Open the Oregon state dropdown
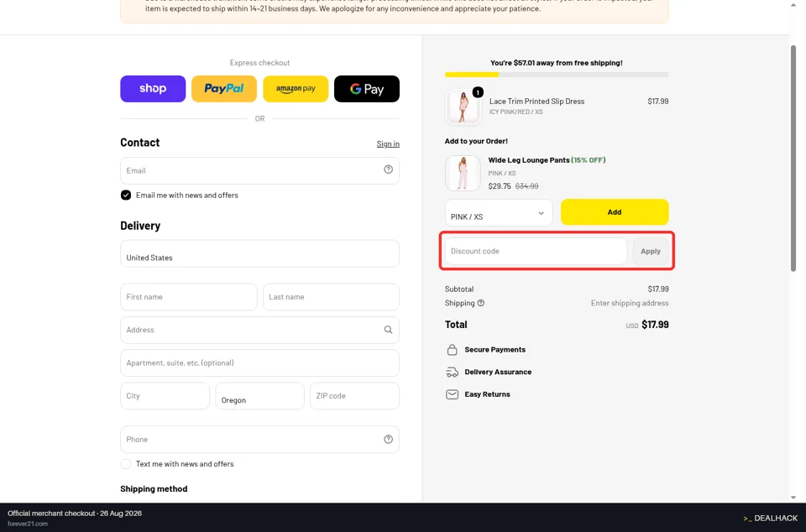 [x=259, y=396]
